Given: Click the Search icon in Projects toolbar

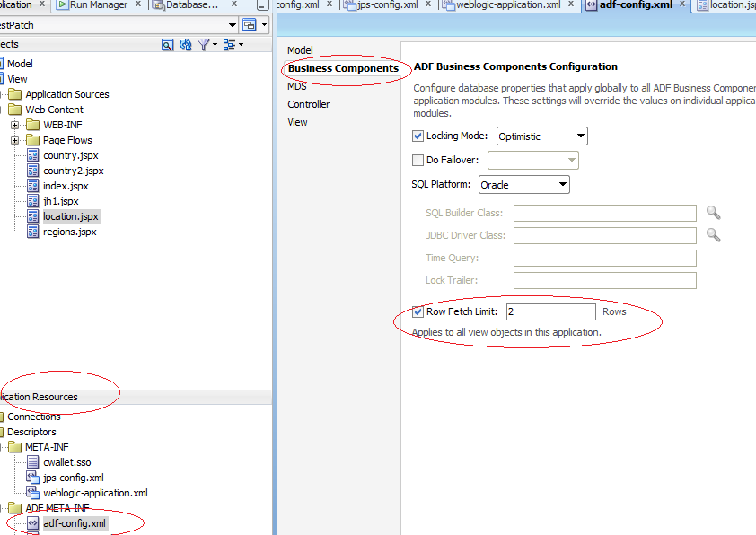Looking at the screenshot, I should [x=168, y=44].
